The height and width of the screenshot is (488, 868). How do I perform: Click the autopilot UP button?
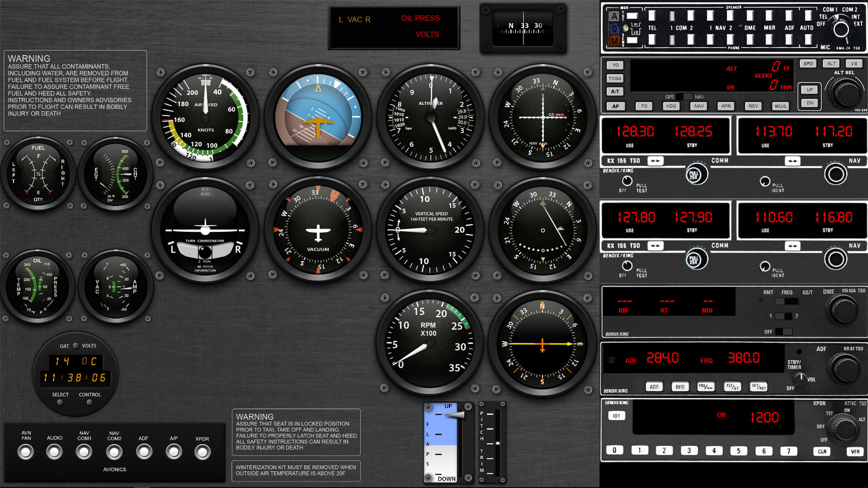pyautogui.click(x=810, y=90)
